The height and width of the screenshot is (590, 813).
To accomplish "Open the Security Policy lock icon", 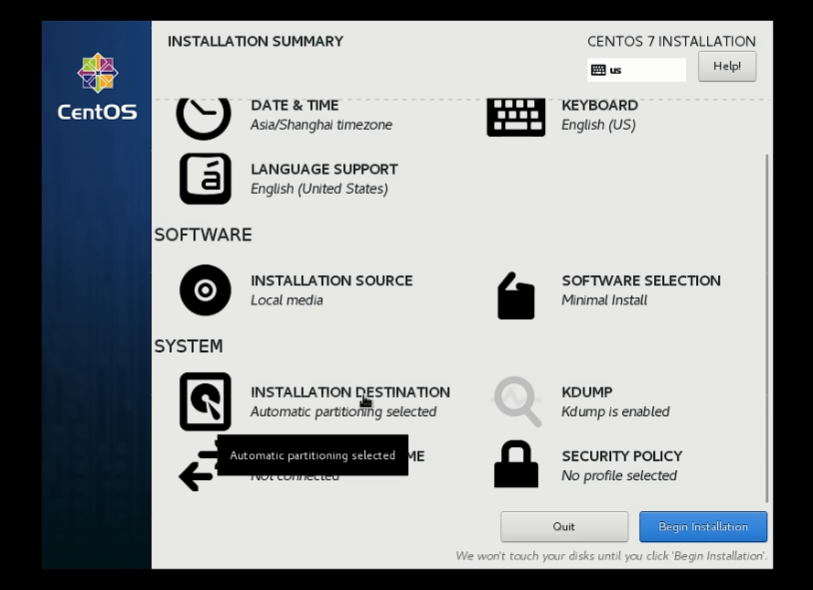I will click(516, 464).
